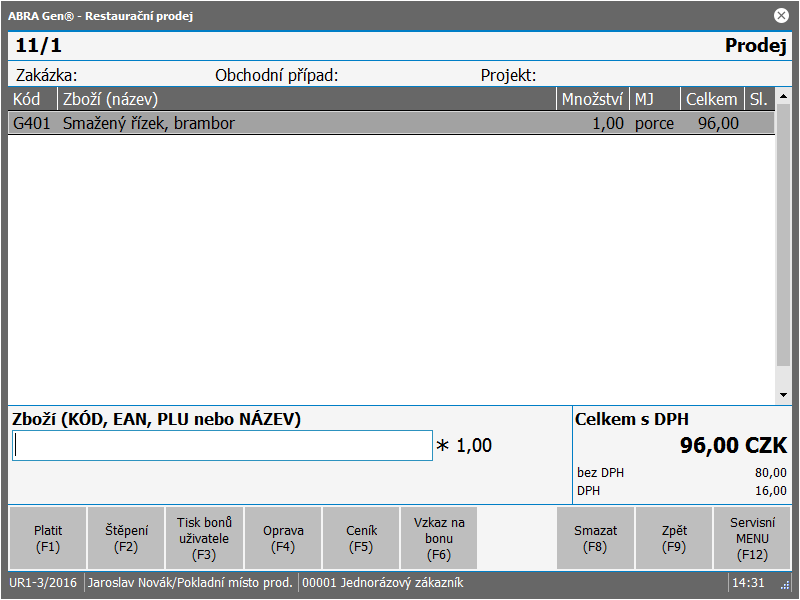The height and width of the screenshot is (600, 800).
Task: Open Servisní MENU (F12)
Action: coord(752,539)
